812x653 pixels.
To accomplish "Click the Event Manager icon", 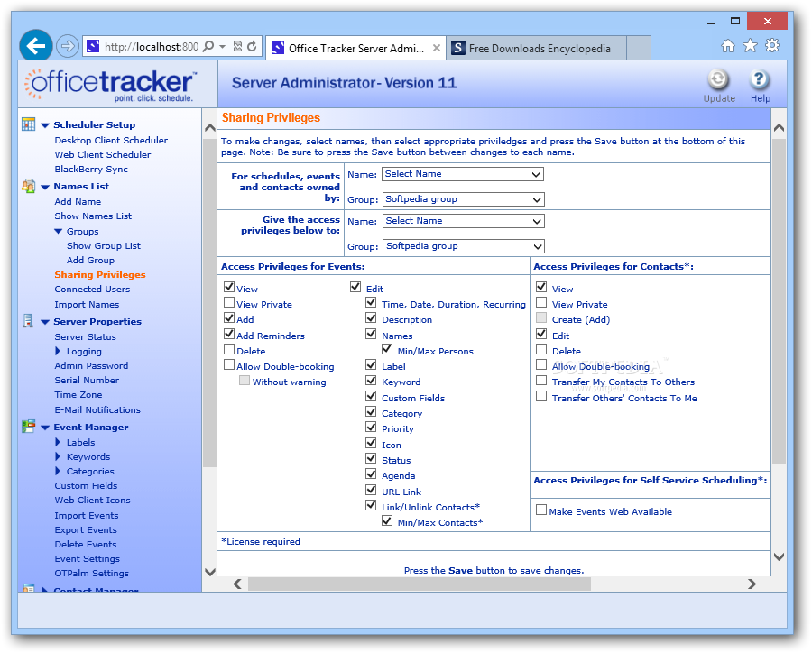I will [29, 427].
